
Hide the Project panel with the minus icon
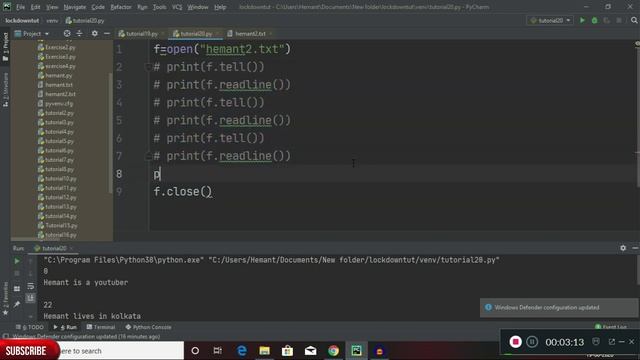107,33
